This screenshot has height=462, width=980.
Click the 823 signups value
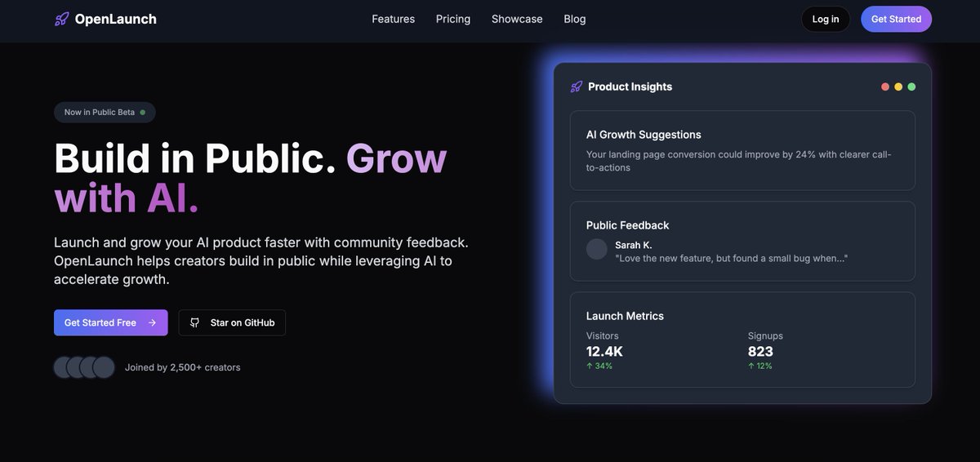coord(760,352)
